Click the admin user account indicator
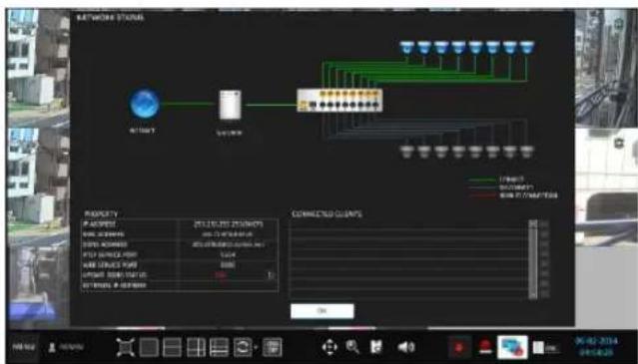 click(66, 347)
